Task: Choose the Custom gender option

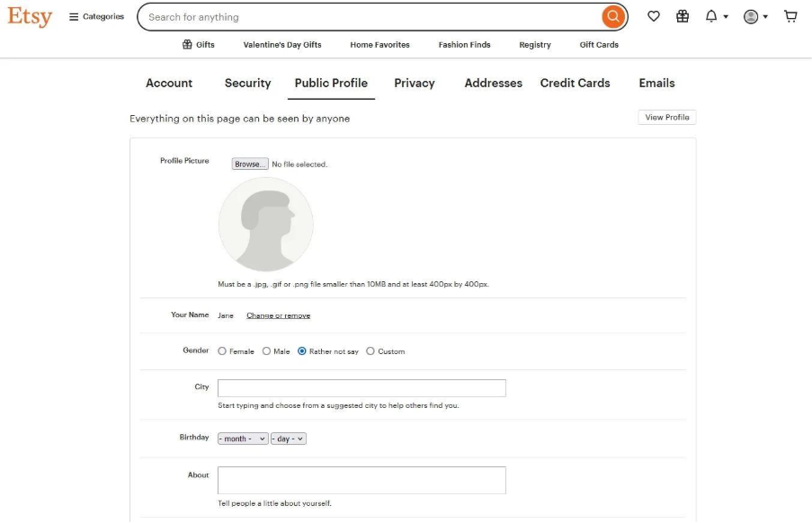Action: pyautogui.click(x=370, y=351)
